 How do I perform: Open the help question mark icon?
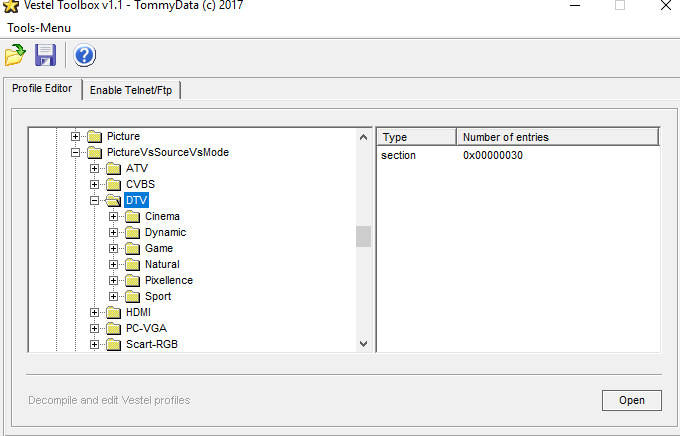tap(85, 55)
